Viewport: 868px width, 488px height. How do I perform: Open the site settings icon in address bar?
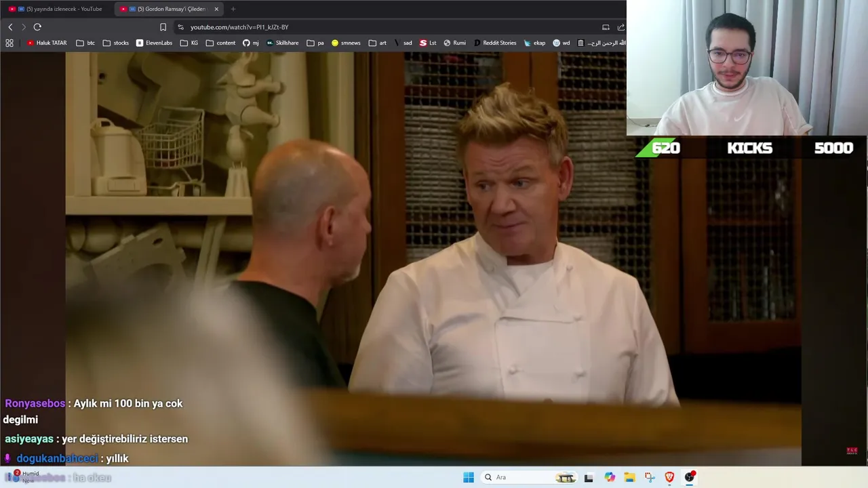(180, 27)
